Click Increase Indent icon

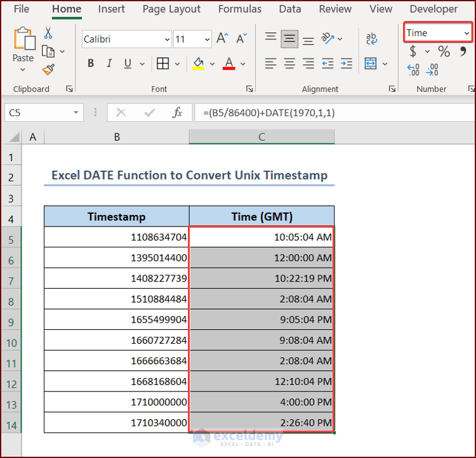click(x=347, y=63)
